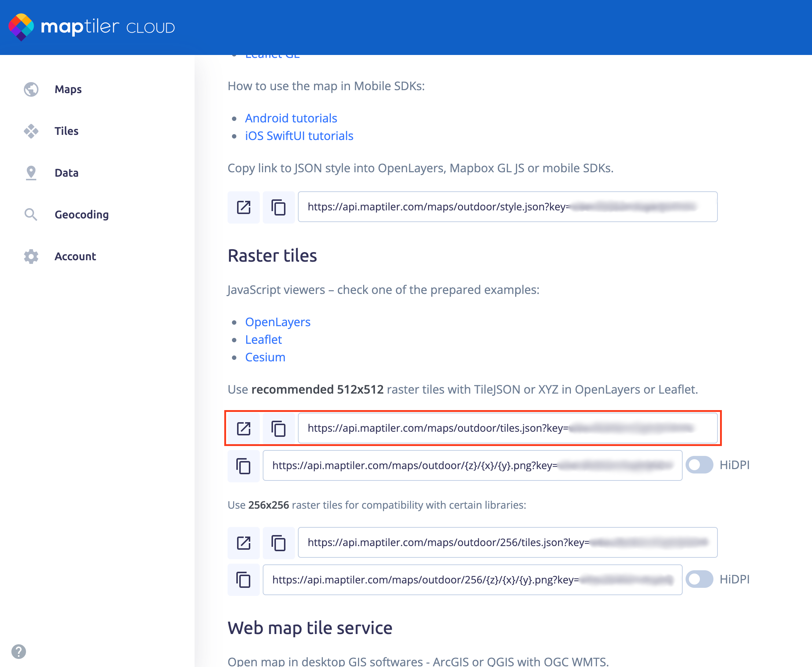Open Account settings in sidebar

click(x=75, y=256)
